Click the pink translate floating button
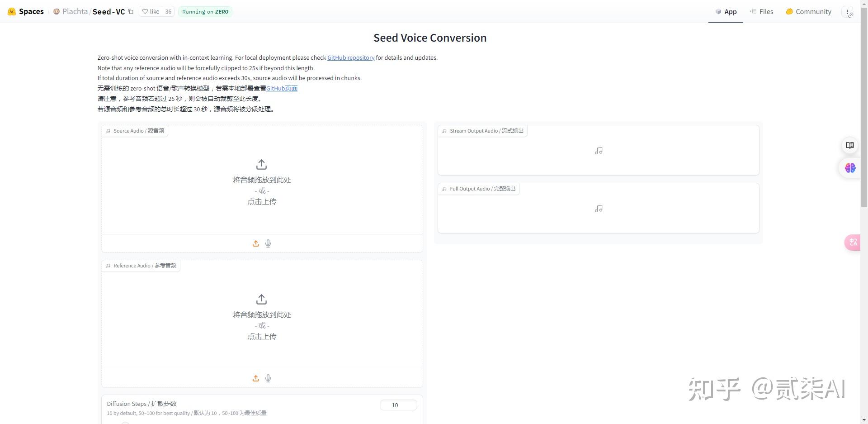The height and width of the screenshot is (424, 868). 853,242
